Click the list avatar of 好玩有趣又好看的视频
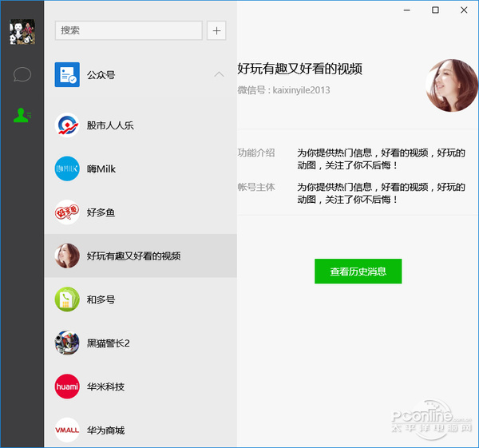This screenshot has width=479, height=448. pyautogui.click(x=67, y=256)
